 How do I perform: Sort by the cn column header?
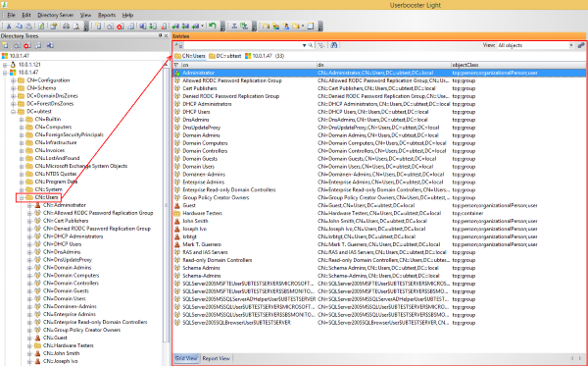pyautogui.click(x=248, y=65)
